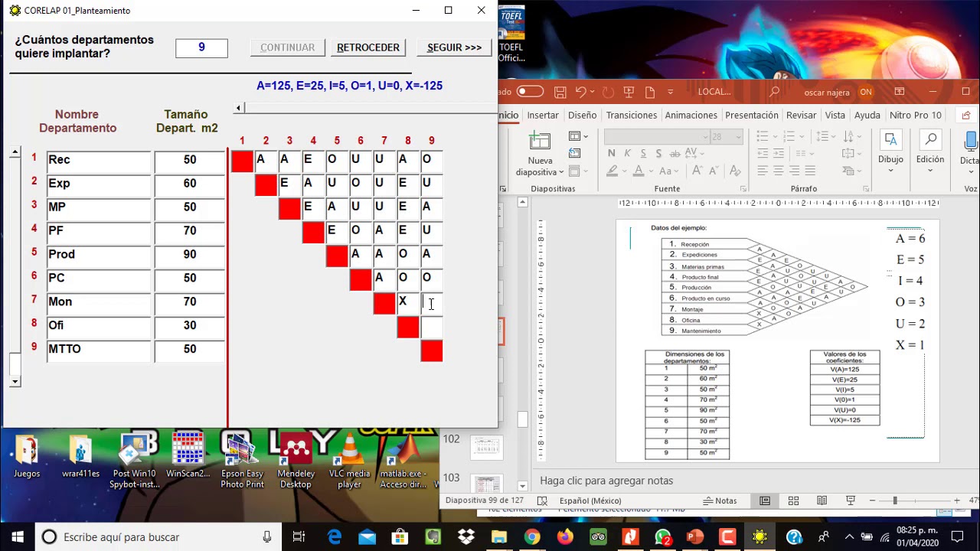Toggle the AutoSave switch in PowerPoint
This screenshot has height=551, width=980.
[x=530, y=92]
